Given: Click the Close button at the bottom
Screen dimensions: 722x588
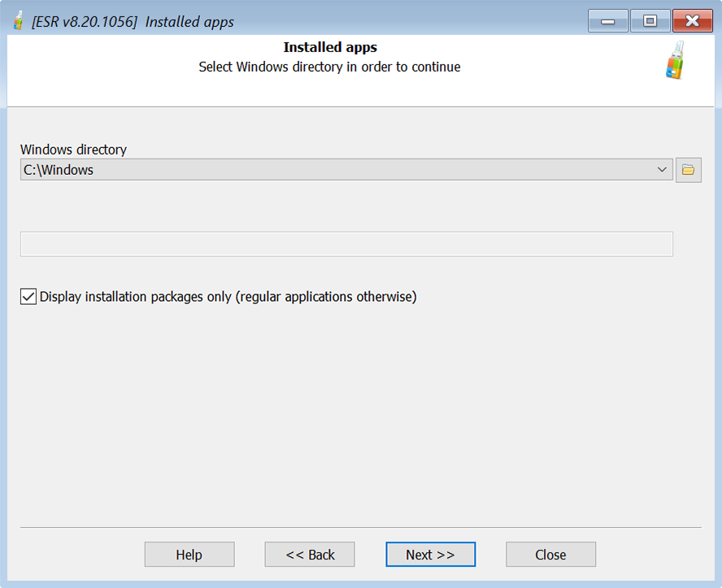Looking at the screenshot, I should tap(550, 555).
